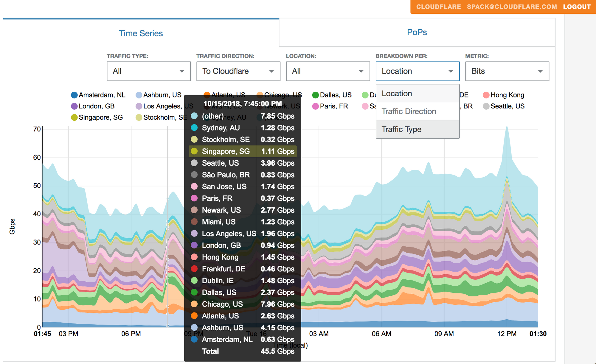Click the 06 AM x-axis label
This screenshot has height=364, width=596.
381,334
